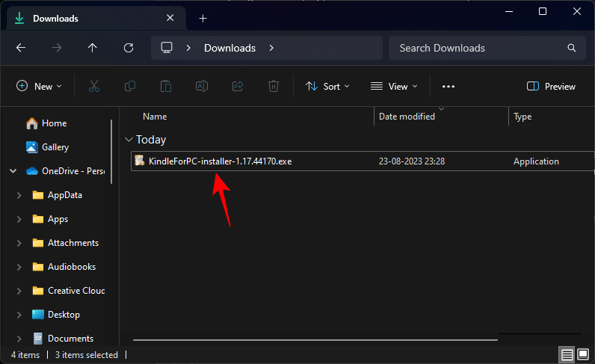Image resolution: width=595 pixels, height=364 pixels.
Task: Click the Delete trash icon
Action: pos(274,87)
